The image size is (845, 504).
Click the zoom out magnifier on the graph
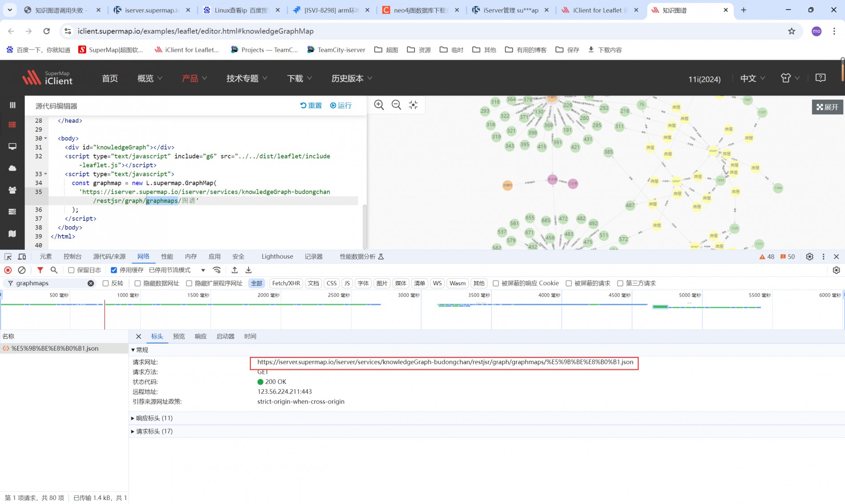tap(396, 105)
